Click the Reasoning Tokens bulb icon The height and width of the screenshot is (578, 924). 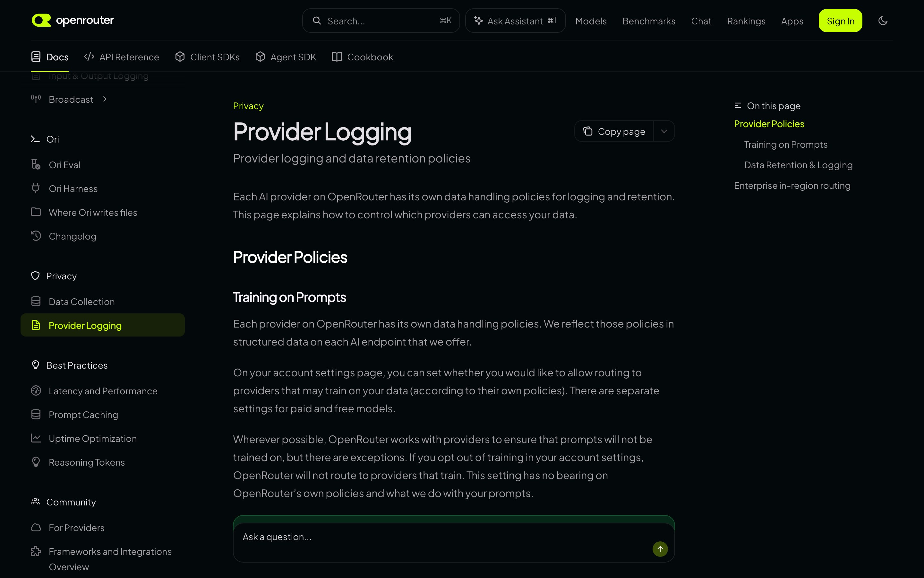point(36,462)
